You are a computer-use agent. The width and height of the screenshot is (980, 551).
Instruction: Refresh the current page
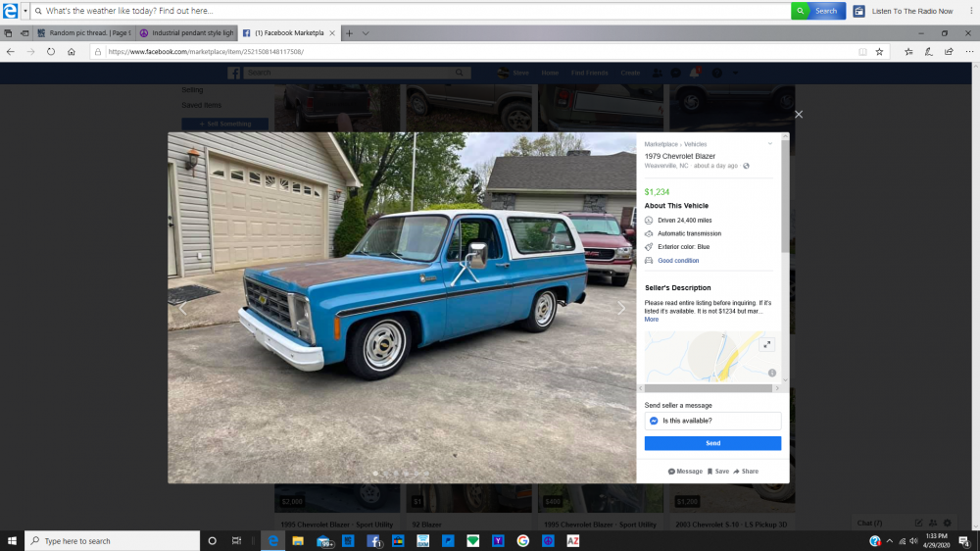click(x=51, y=51)
